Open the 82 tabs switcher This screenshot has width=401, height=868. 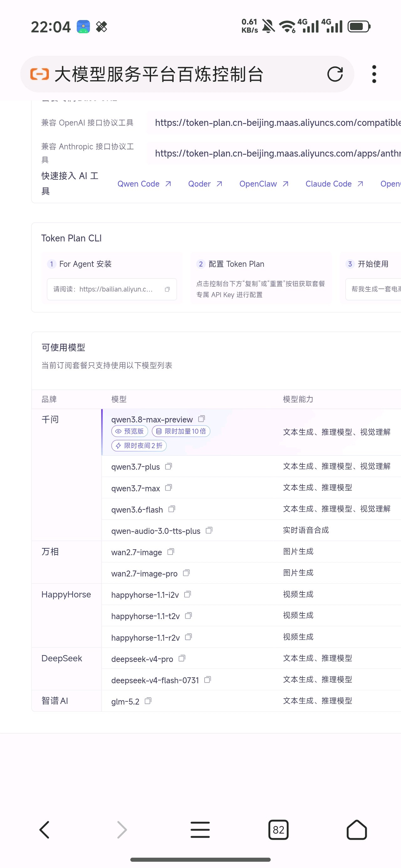coord(278,829)
